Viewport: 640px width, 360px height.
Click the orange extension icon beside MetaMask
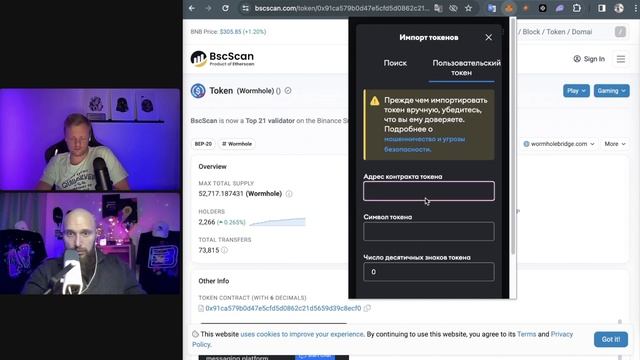pyautogui.click(x=526, y=8)
